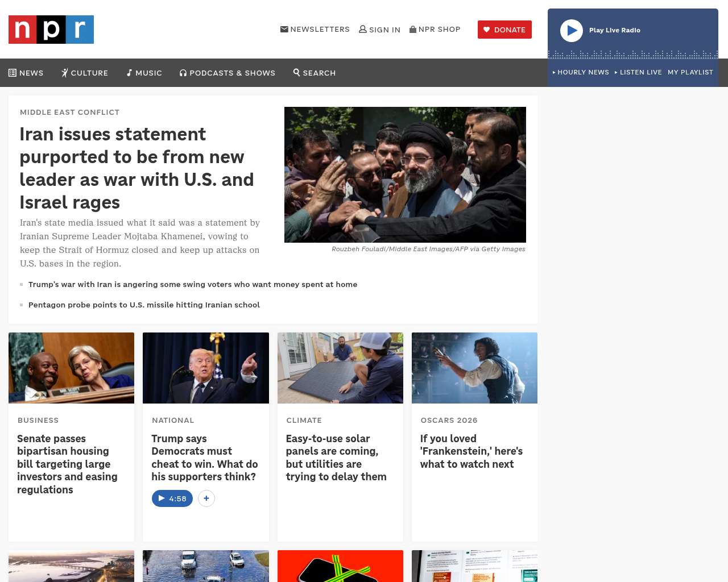The image size is (728, 582).
Task: Click the Play Live Radio label
Action: point(615,30)
